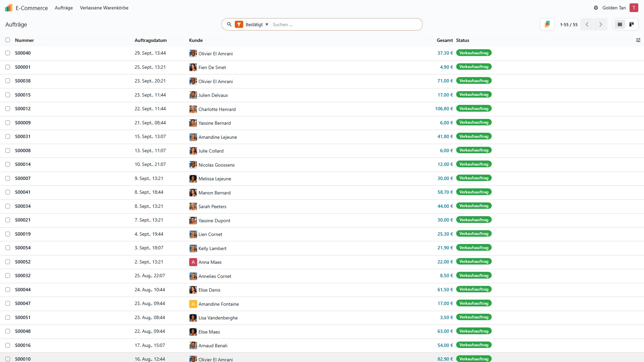This screenshot has height=362, width=644.
Task: Click date 8. Sept., 18:44
Action: tap(149, 192)
